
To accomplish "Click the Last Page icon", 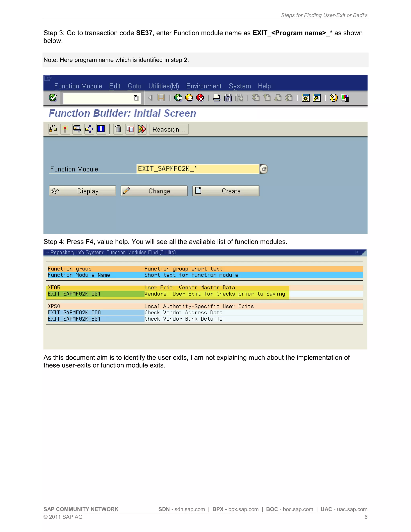I will point(289,98).
